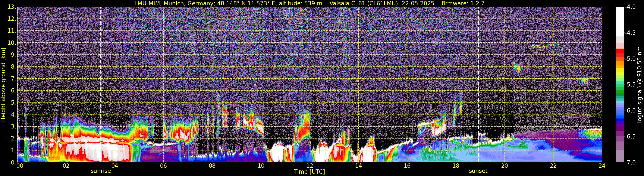This screenshot has height=176, width=644.
Task: Click the '24' time axis tick label
Action: [602, 166]
